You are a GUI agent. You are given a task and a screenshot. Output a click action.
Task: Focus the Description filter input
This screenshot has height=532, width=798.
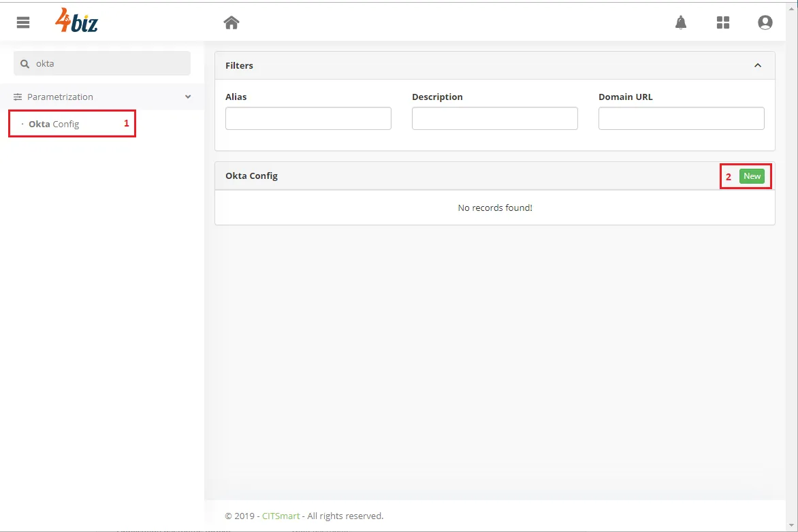coord(495,118)
